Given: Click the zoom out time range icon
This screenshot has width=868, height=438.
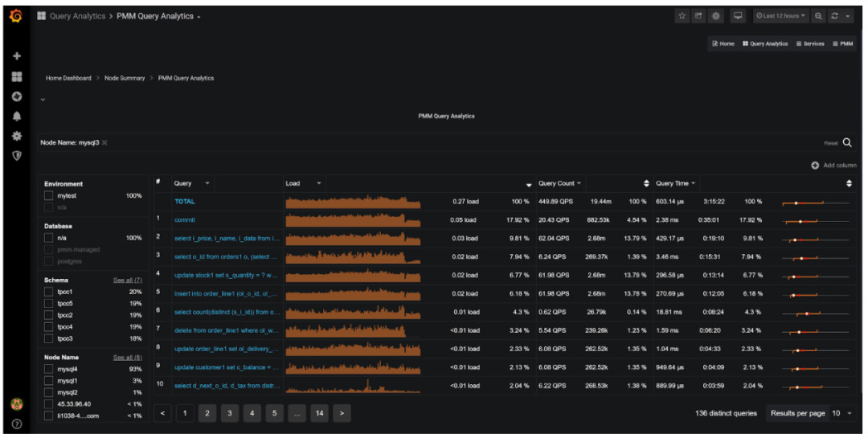Looking at the screenshot, I should click(x=818, y=16).
